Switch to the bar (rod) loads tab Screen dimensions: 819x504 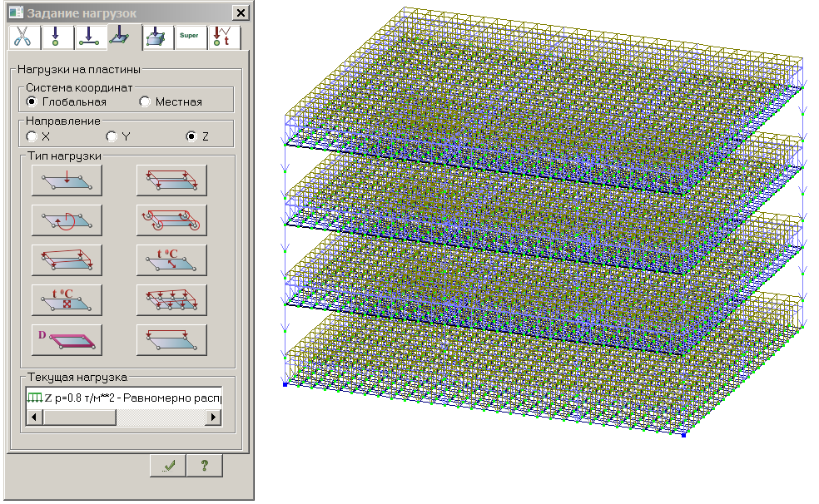tap(90, 37)
